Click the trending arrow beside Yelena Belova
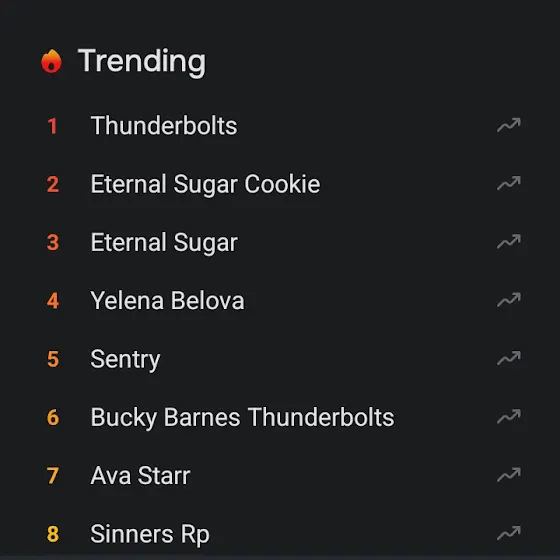 tap(509, 300)
